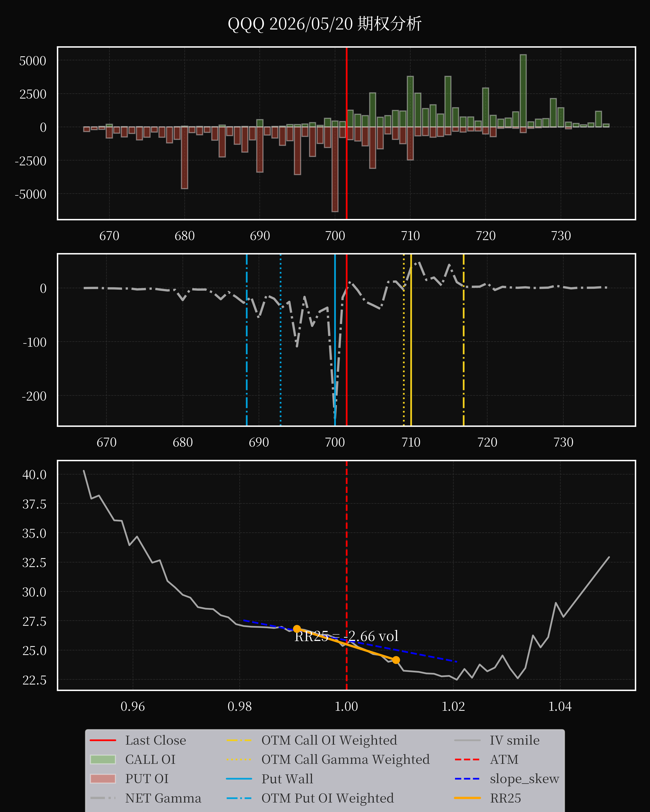Click the large red put OI bar at 680
Image resolution: width=650 pixels, height=812 pixels.
[184, 158]
